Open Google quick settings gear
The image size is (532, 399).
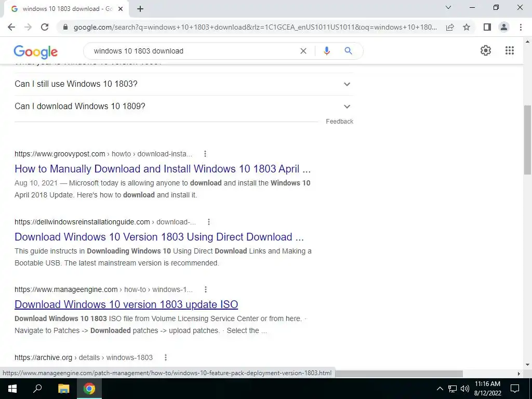click(486, 50)
